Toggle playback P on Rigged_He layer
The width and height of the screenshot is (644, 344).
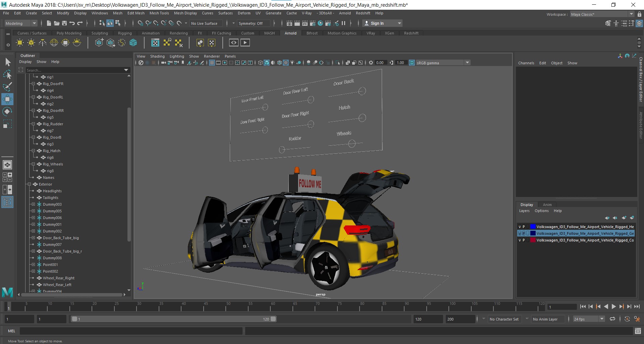524,227
